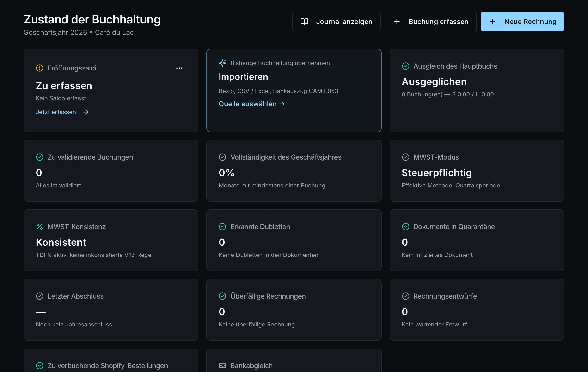Click the Kein infiziertes Dokument text

437,255
